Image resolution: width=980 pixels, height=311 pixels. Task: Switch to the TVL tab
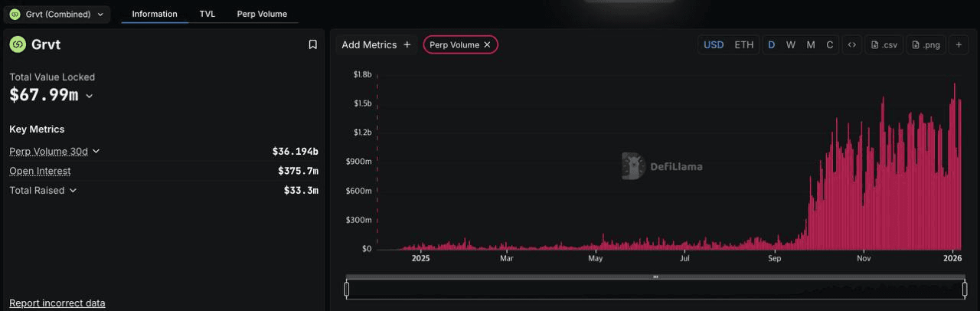pos(207,14)
